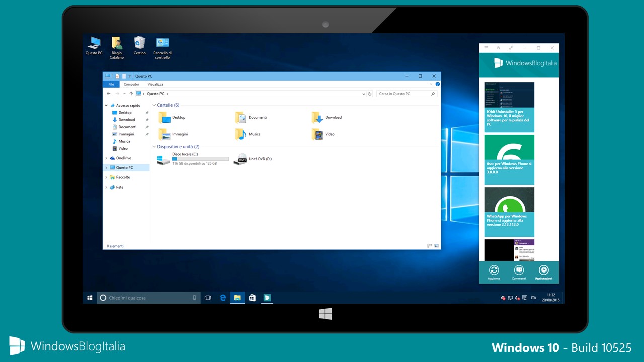The image size is (644, 362).
Task: Click the Questo PC breadcrumb in address bar
Action: (x=155, y=94)
